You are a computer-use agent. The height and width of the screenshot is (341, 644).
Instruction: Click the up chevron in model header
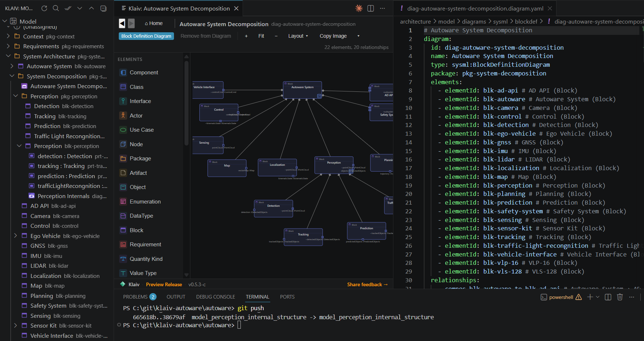(92, 8)
